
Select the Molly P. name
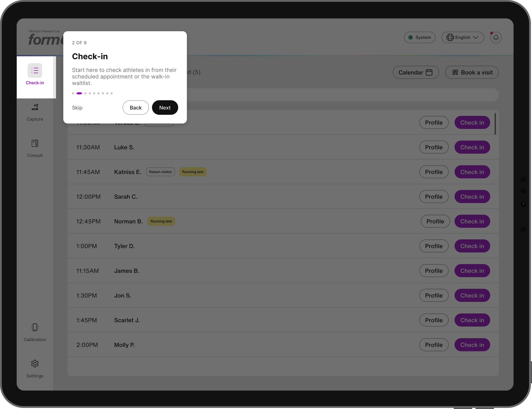tap(124, 345)
